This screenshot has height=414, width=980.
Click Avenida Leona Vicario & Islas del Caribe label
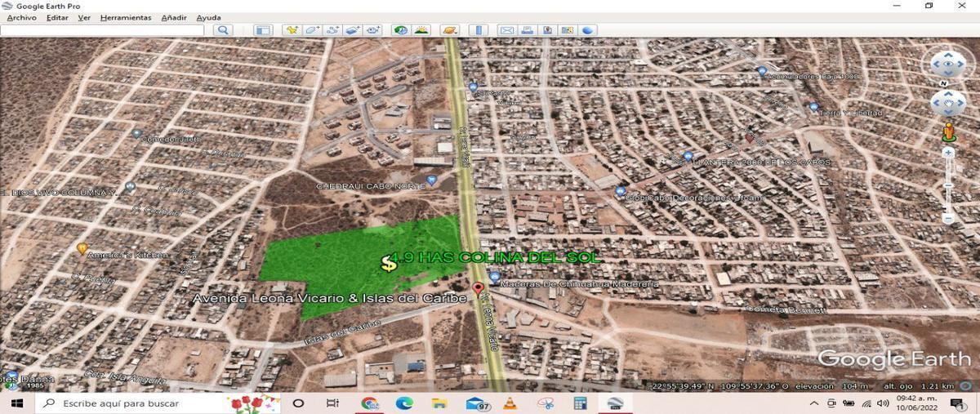pos(329,298)
